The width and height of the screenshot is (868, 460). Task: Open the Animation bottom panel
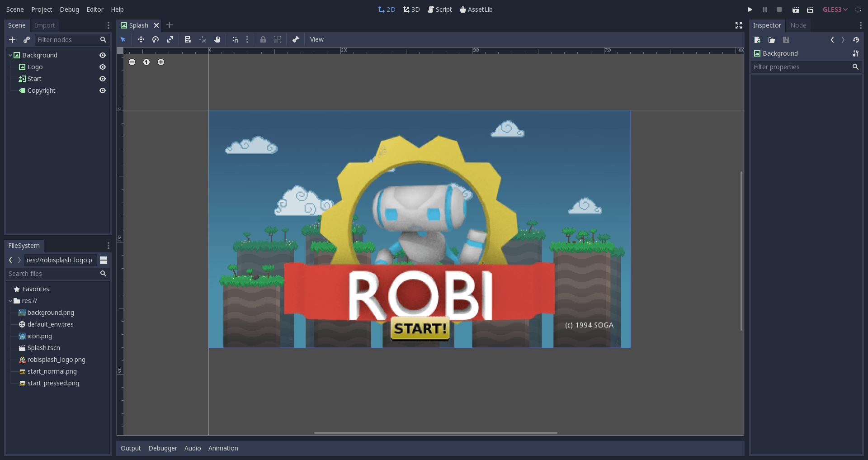(x=223, y=448)
